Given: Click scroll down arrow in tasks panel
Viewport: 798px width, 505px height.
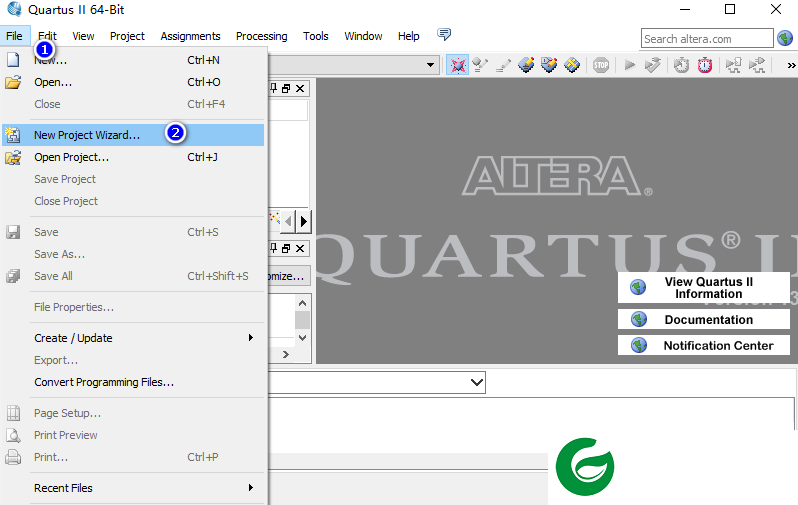Looking at the screenshot, I should [302, 338].
